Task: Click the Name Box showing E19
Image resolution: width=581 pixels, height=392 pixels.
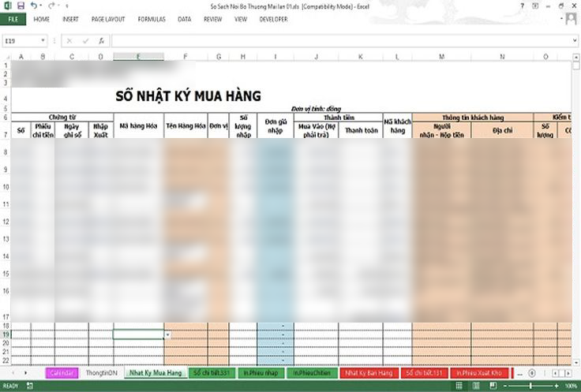Action: coord(21,41)
